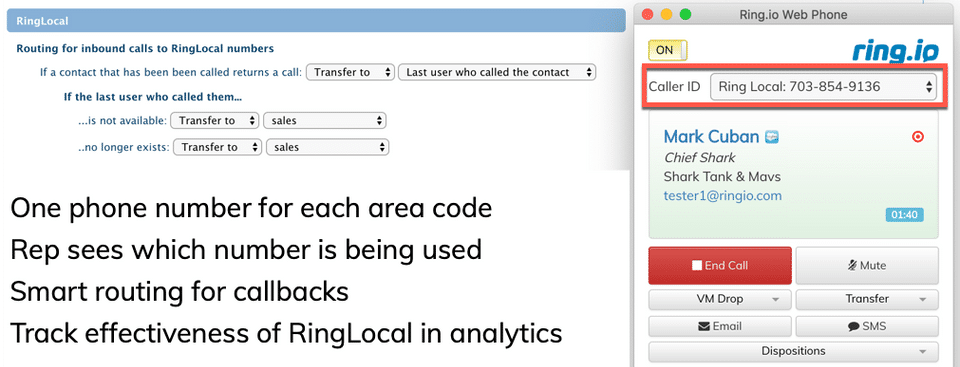
Task: Click the RingLocal section header
Action: pyautogui.click(x=316, y=21)
